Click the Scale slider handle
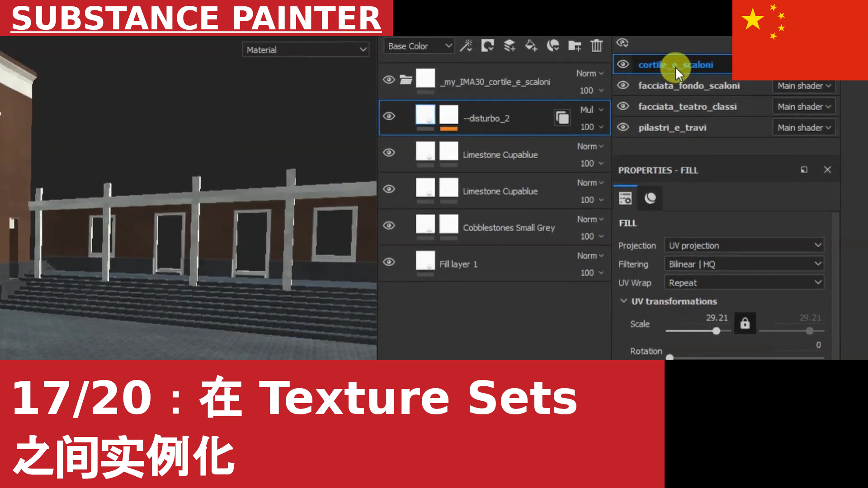This screenshot has height=488, width=868. point(716,331)
